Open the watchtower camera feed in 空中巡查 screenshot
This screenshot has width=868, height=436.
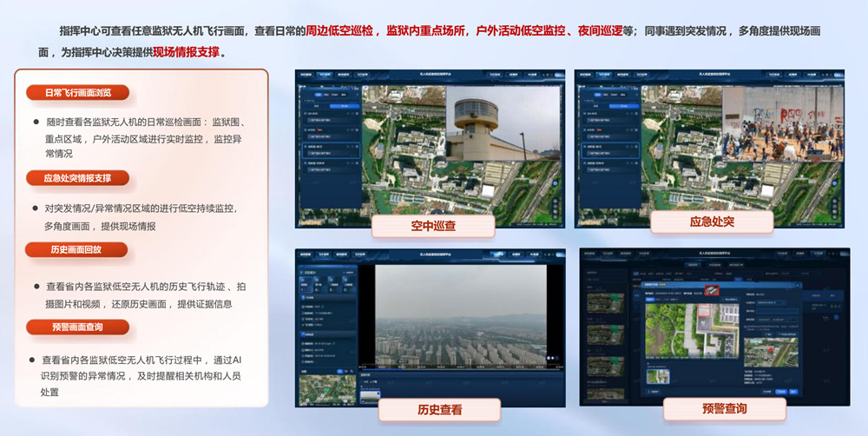tap(503, 123)
